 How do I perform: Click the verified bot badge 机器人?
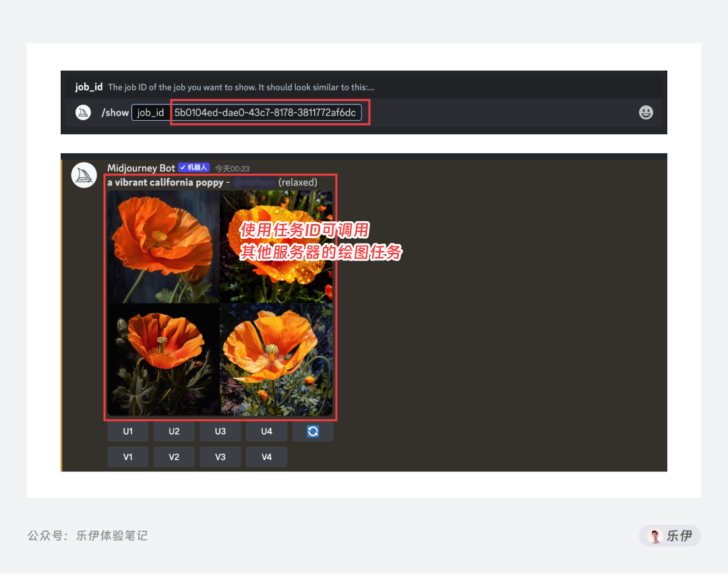(194, 168)
